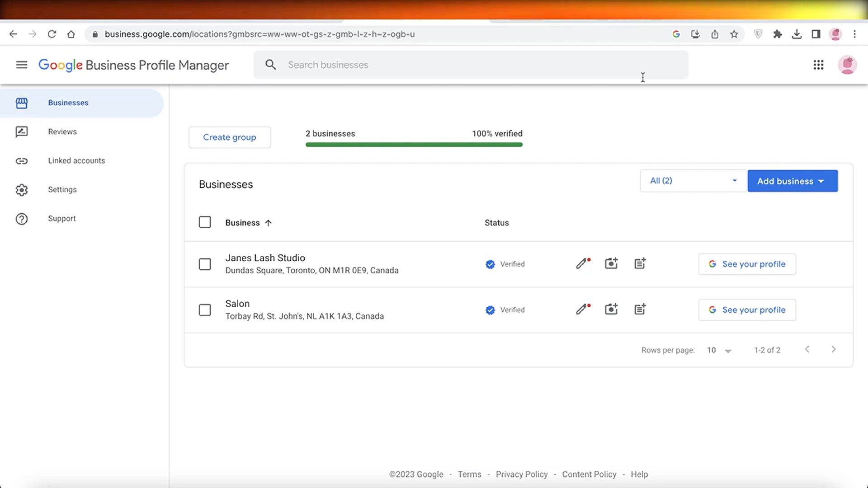The image size is (868, 488).
Task: Click the Torbay Rd address text
Action: 304,316
